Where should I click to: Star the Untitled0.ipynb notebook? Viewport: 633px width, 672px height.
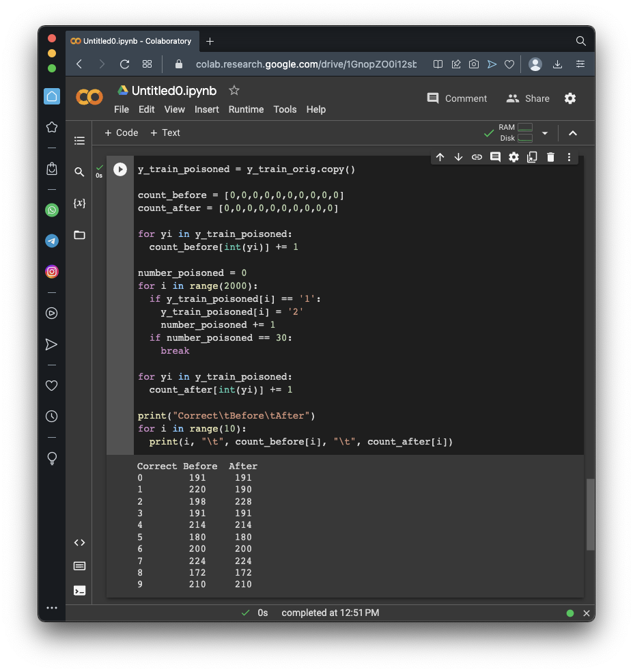[234, 90]
